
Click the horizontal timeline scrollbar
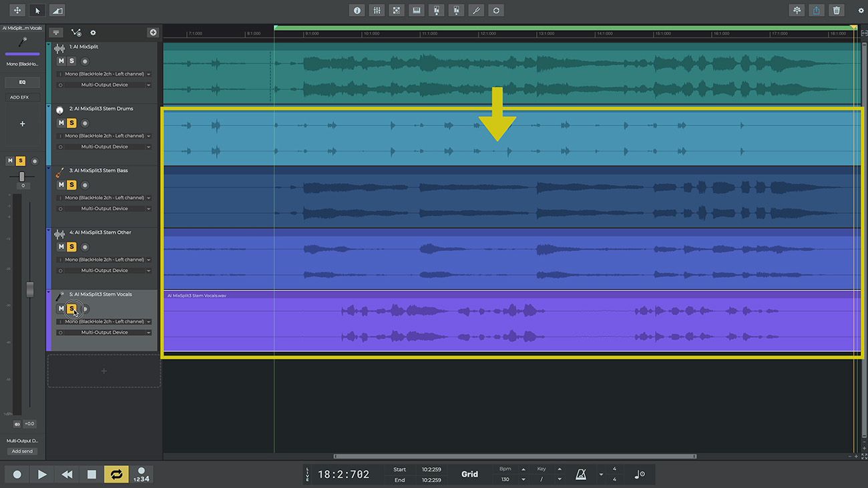pos(514,457)
